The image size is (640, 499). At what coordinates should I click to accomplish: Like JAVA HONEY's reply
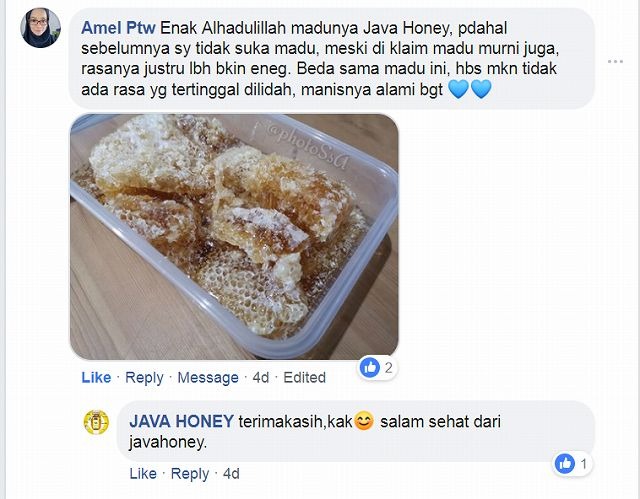143,474
